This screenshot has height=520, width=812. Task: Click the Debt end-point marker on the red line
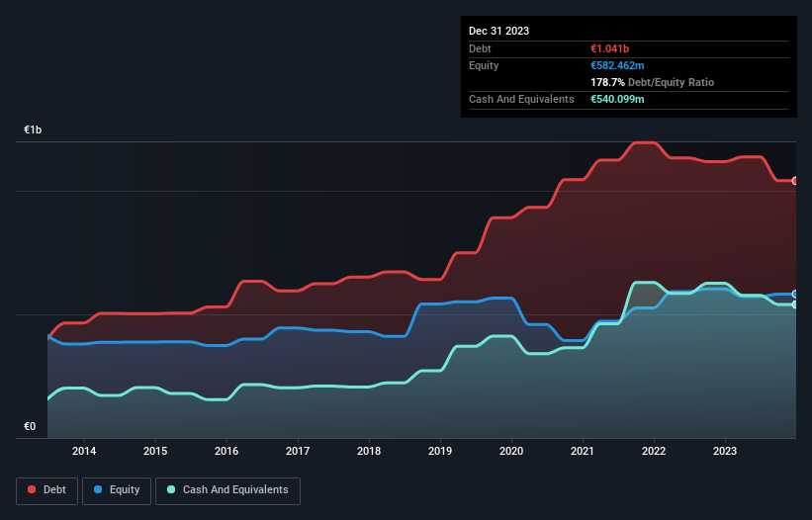click(795, 181)
